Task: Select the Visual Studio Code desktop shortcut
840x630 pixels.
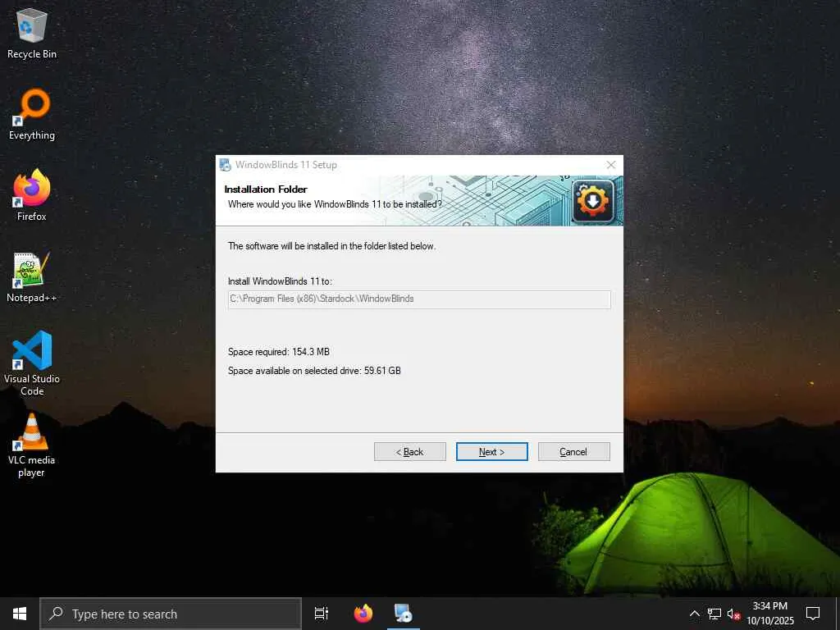Action: tap(32, 363)
